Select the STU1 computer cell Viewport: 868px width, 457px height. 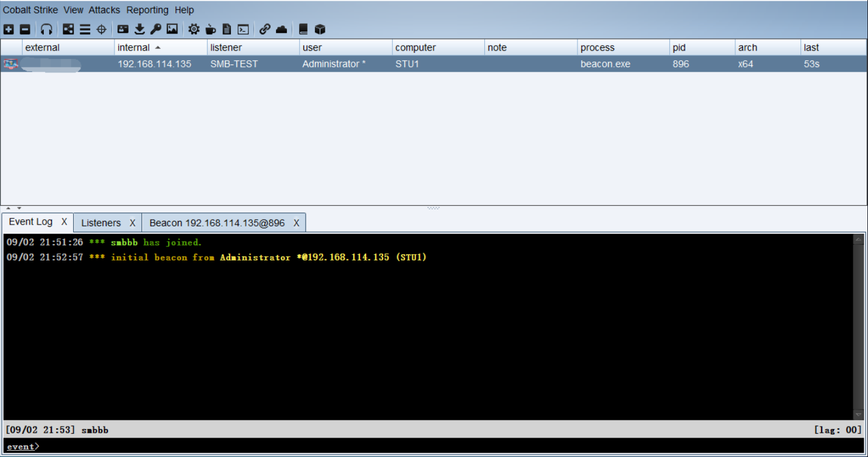(x=439, y=64)
